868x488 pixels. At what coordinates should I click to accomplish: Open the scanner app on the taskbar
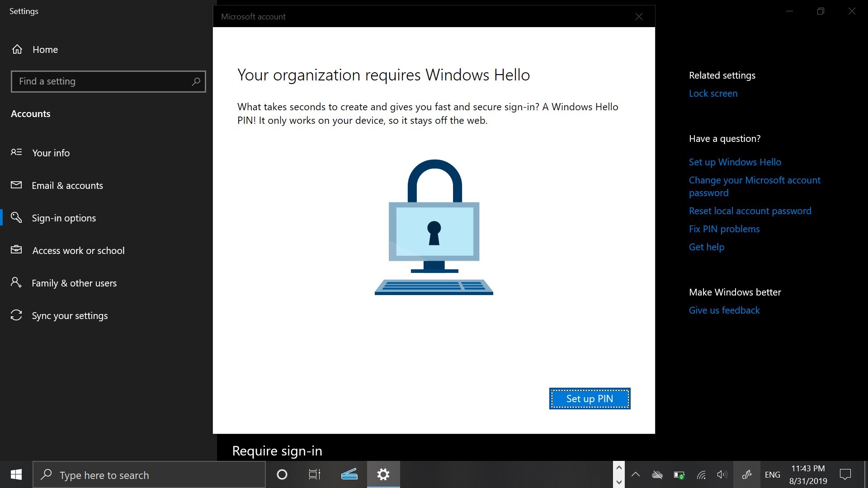click(349, 474)
